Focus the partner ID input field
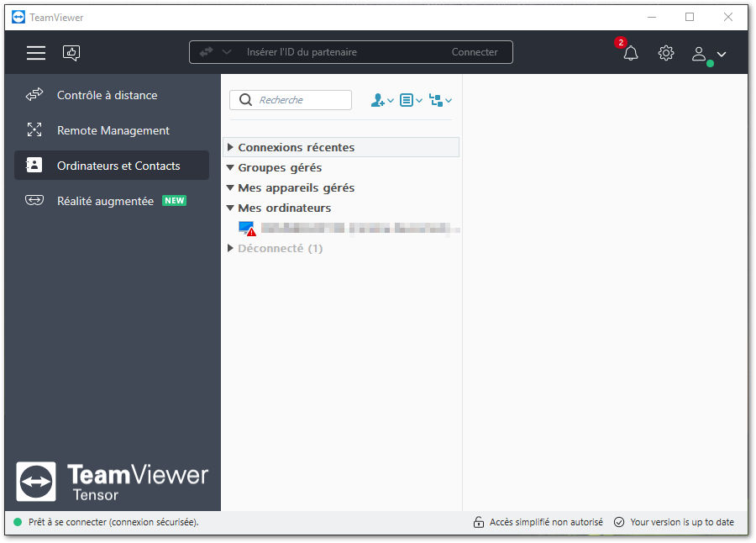Image resolution: width=756 pixels, height=543 pixels. coord(302,52)
